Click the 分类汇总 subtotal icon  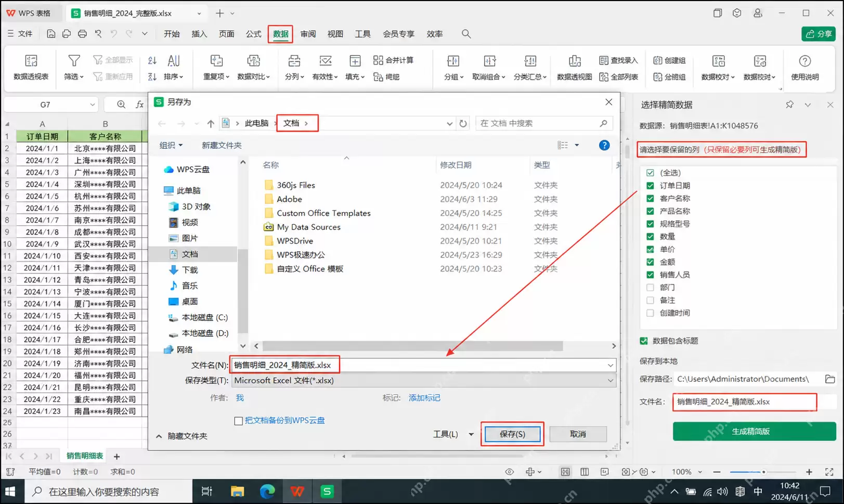(x=530, y=61)
